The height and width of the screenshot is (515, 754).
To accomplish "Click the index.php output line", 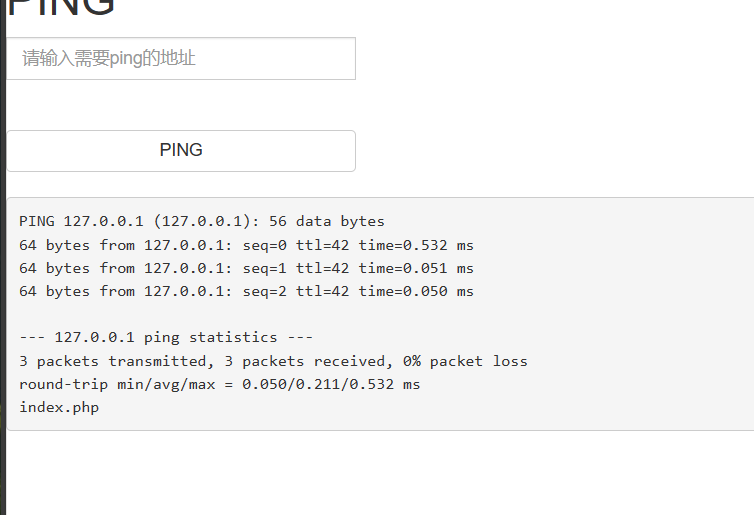I will click(59, 407).
